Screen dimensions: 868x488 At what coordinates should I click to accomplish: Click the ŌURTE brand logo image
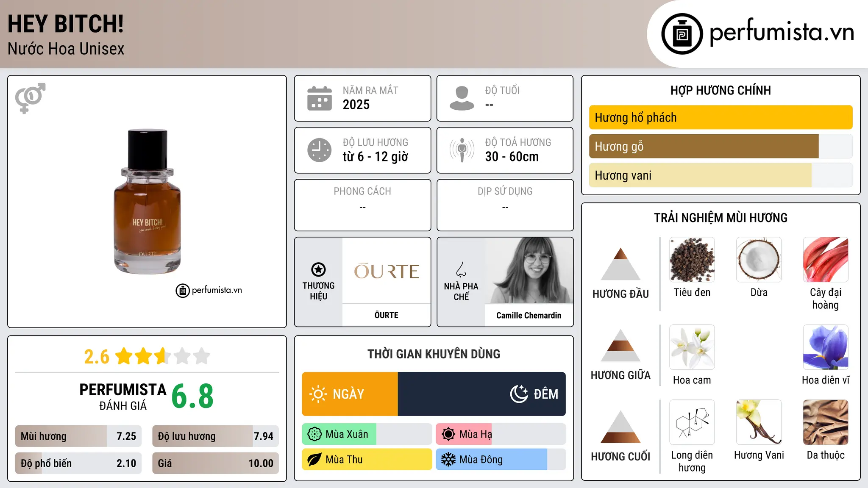[x=387, y=270]
